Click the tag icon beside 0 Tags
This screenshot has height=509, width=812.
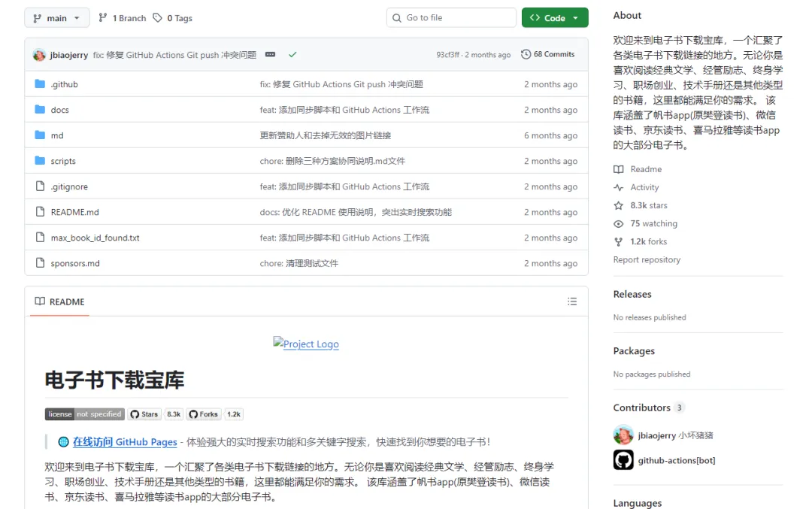coord(157,18)
